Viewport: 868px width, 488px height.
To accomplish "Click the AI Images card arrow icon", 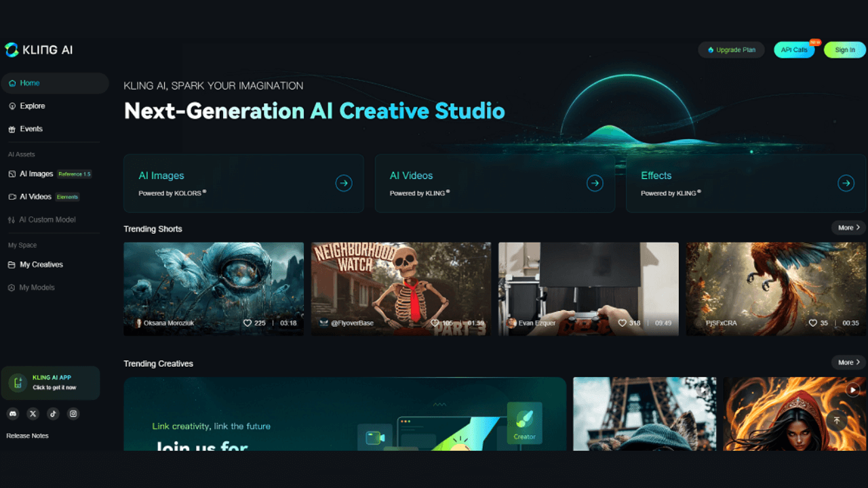I will click(x=344, y=183).
